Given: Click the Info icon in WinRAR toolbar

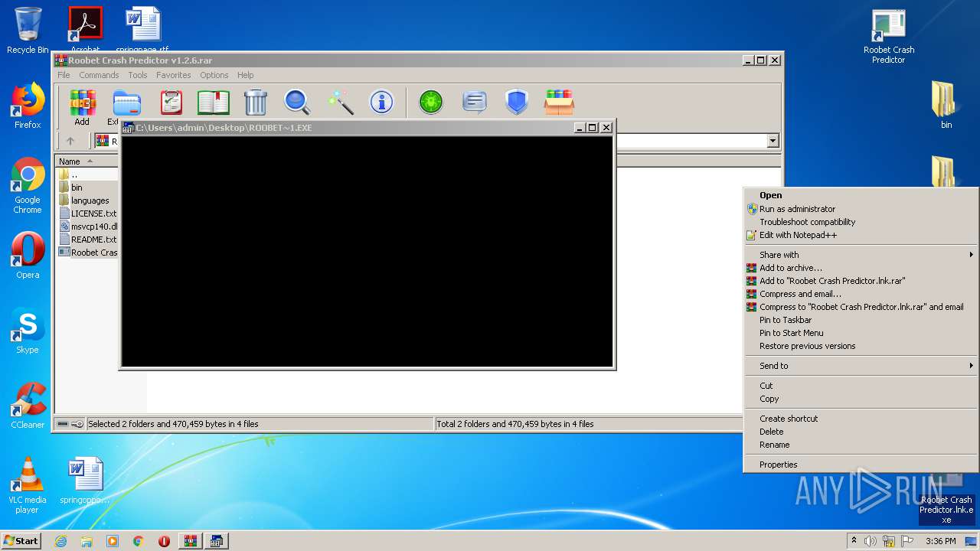Looking at the screenshot, I should (381, 103).
